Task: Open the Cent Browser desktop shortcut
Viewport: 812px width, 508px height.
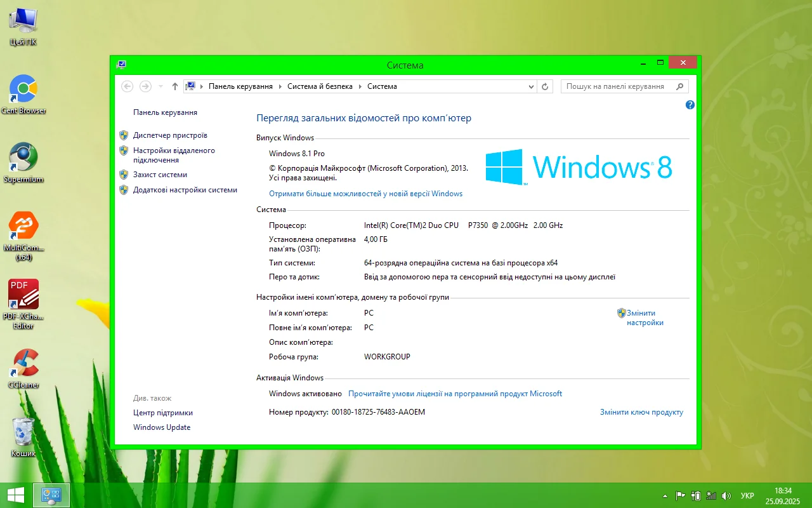Action: coord(23,90)
